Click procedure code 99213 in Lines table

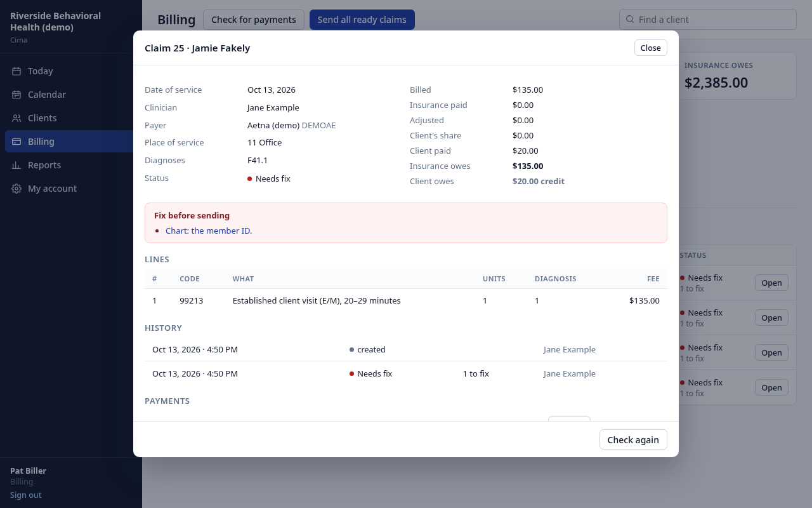tap(192, 301)
